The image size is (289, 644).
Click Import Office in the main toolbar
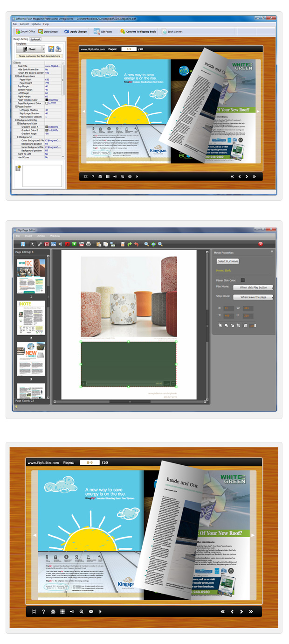(25, 32)
